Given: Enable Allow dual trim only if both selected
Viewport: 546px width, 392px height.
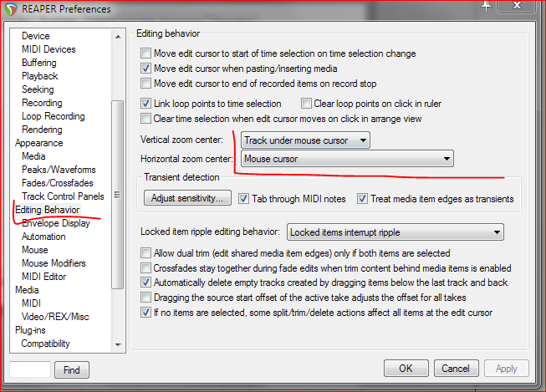Looking at the screenshot, I should (145, 252).
